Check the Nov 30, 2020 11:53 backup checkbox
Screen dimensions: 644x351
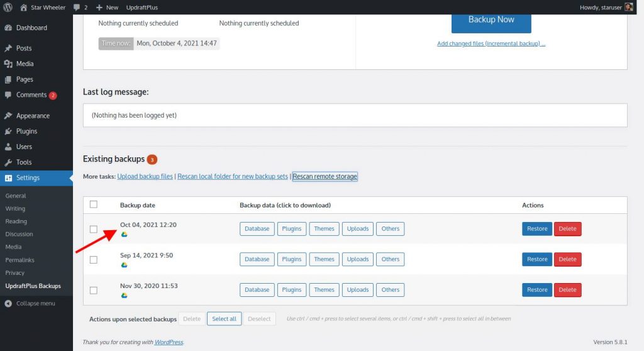coord(94,290)
